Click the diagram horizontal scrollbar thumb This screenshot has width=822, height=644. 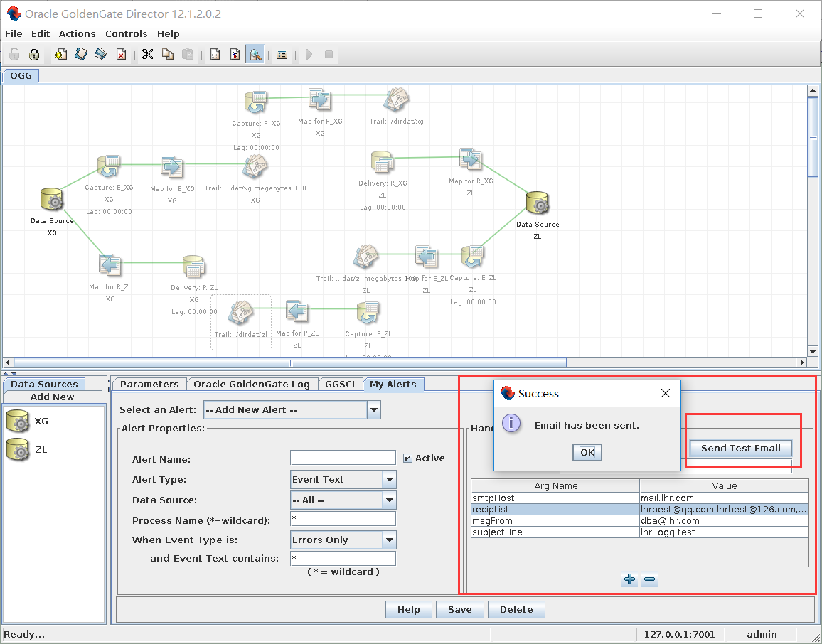coord(290,363)
